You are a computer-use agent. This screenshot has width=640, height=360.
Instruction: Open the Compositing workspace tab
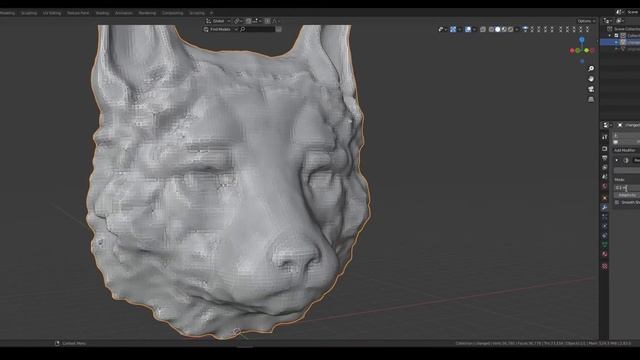(x=173, y=13)
